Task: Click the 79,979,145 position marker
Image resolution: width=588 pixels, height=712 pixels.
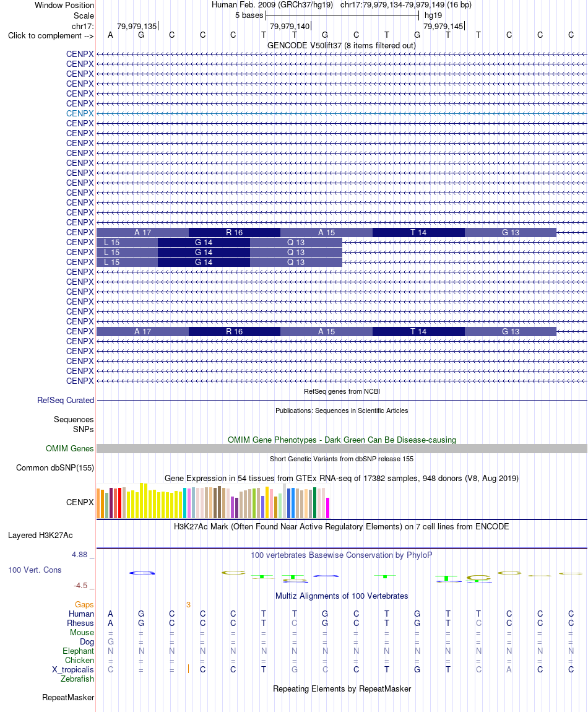Action: (443, 27)
